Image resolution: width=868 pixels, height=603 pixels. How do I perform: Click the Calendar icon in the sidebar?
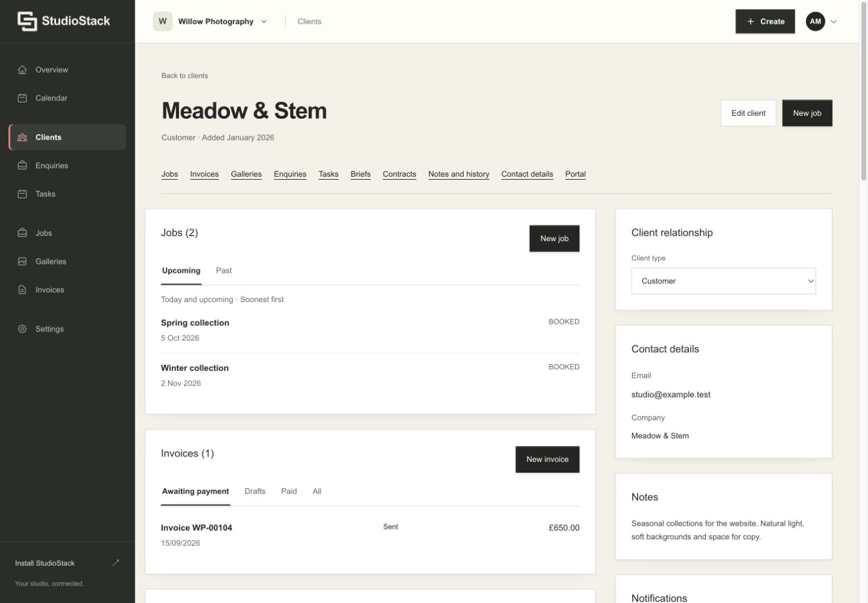pos(23,98)
